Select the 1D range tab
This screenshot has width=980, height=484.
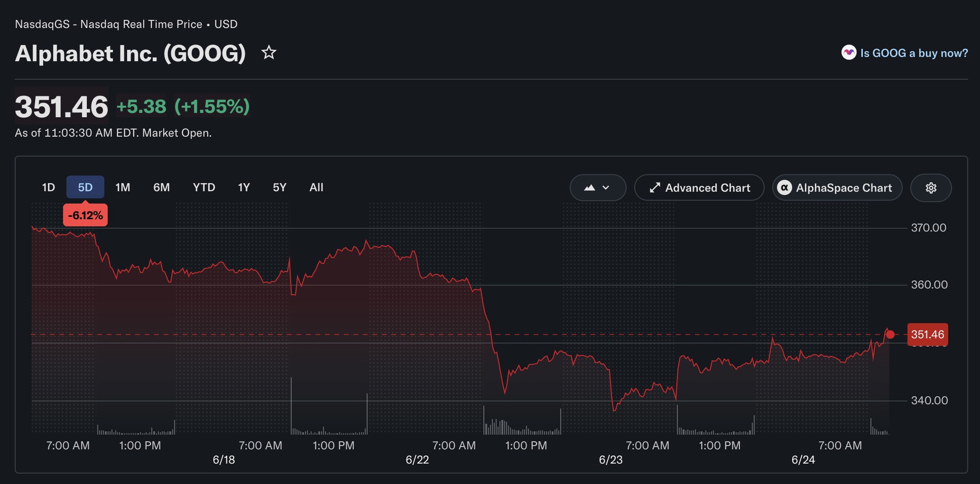click(49, 187)
